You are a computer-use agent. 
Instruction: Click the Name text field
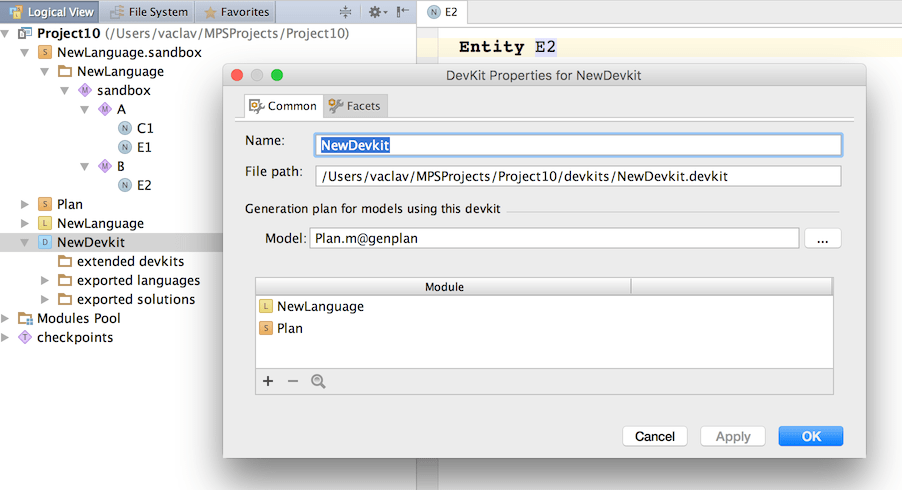578,145
